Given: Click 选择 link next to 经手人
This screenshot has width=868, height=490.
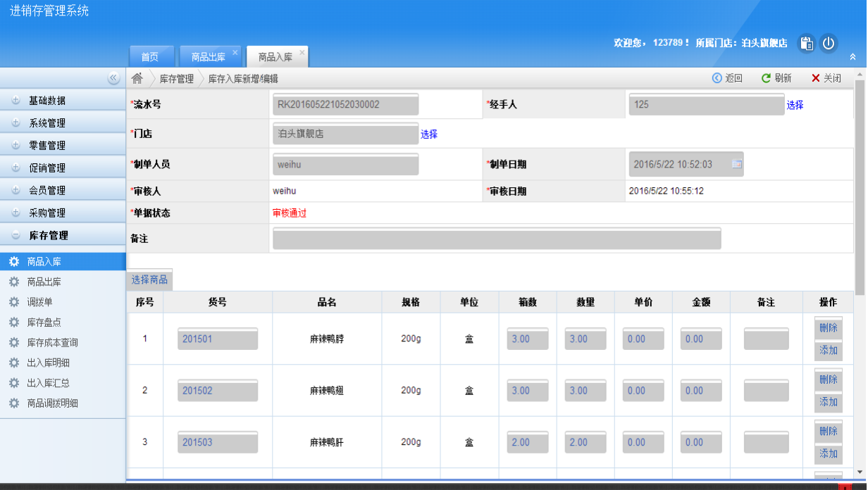Looking at the screenshot, I should (x=795, y=105).
